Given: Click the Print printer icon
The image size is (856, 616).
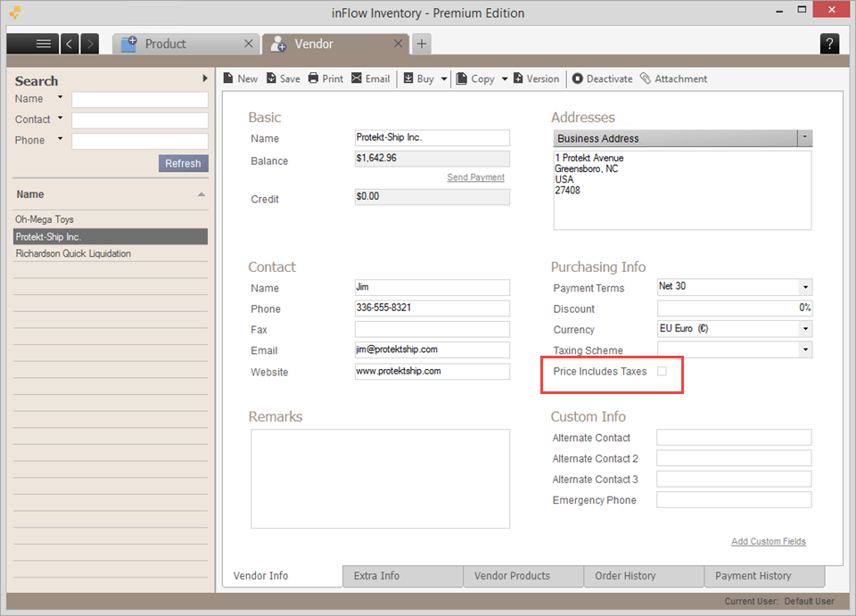Looking at the screenshot, I should click(x=313, y=78).
